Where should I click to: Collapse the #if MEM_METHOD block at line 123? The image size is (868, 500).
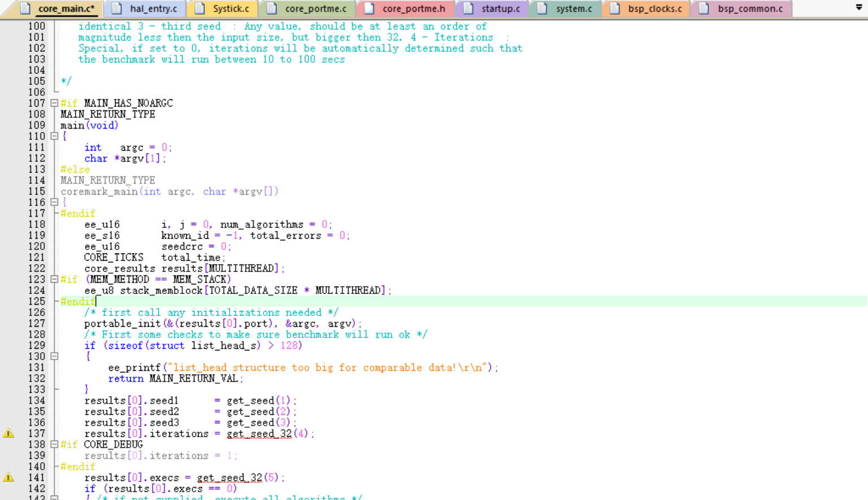coord(54,279)
